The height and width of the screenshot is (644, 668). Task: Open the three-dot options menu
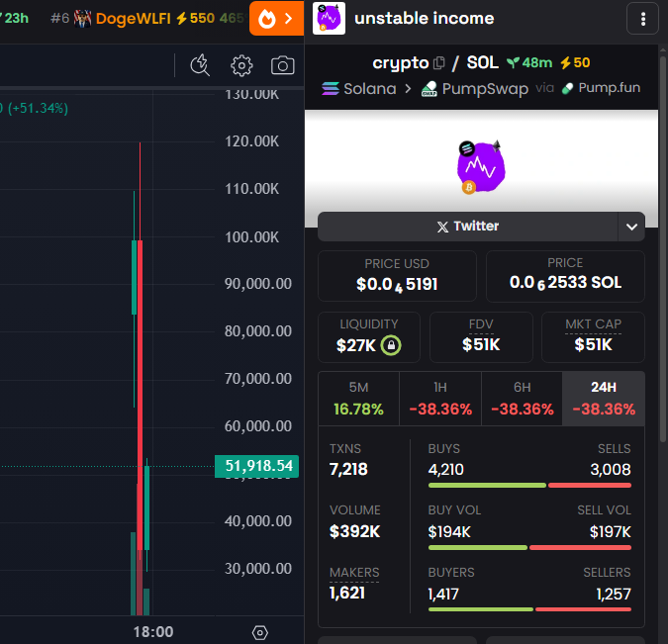[x=643, y=19]
